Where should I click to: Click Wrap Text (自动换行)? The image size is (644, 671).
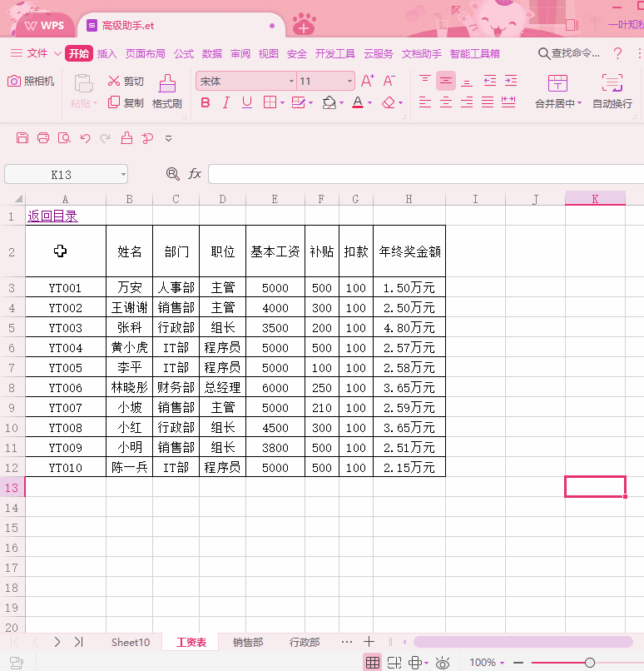point(612,91)
